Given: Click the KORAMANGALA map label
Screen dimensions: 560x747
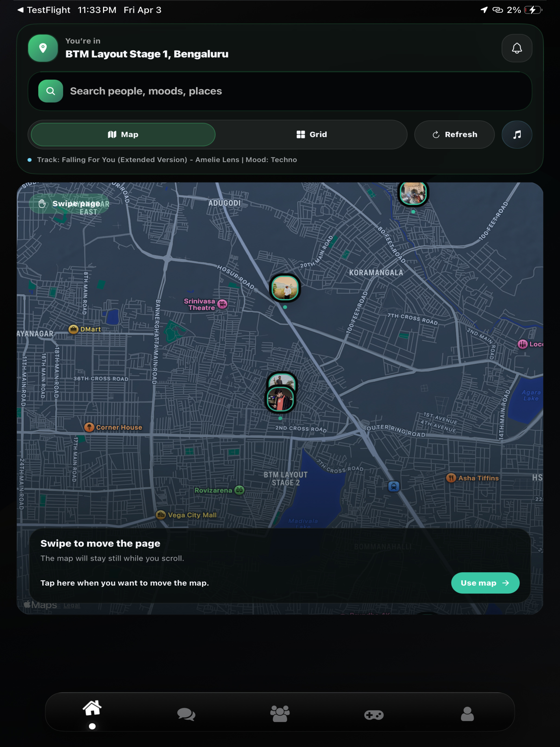Looking at the screenshot, I should [376, 273].
